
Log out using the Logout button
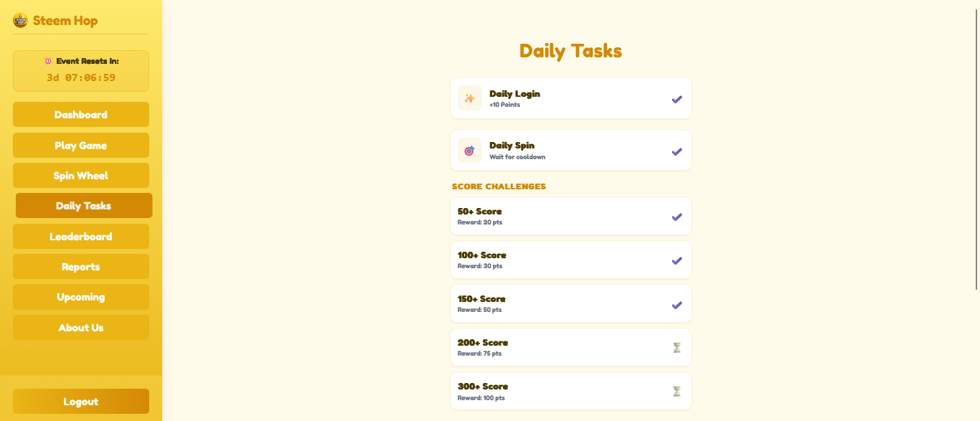click(81, 402)
